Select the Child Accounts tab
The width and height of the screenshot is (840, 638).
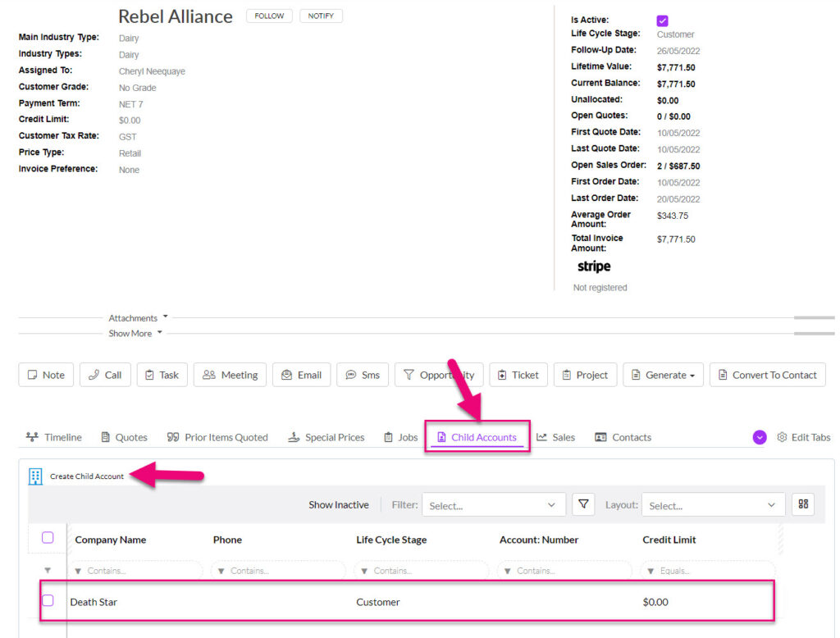[477, 437]
